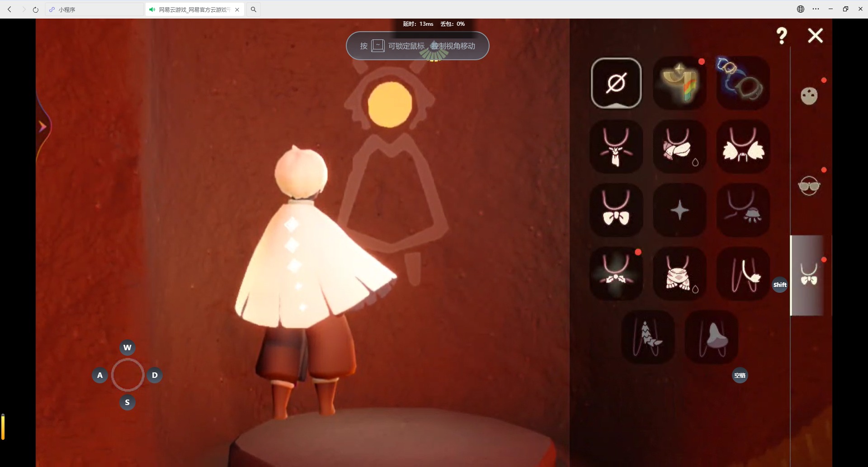This screenshot has height=467, width=868.
Task: Open the face mask category
Action: click(809, 95)
